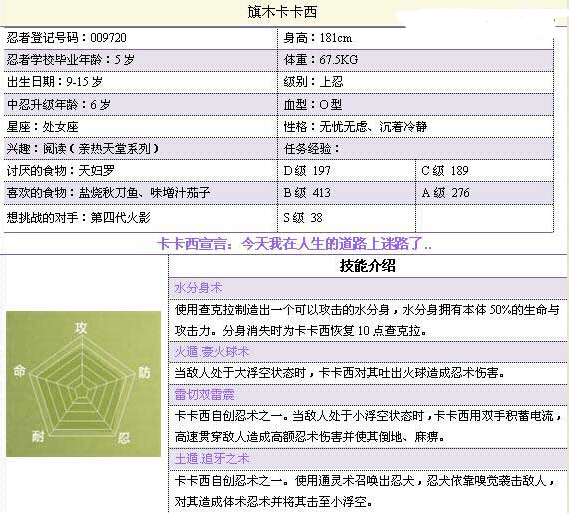Select the 身高 181cm cell

pos(416,38)
